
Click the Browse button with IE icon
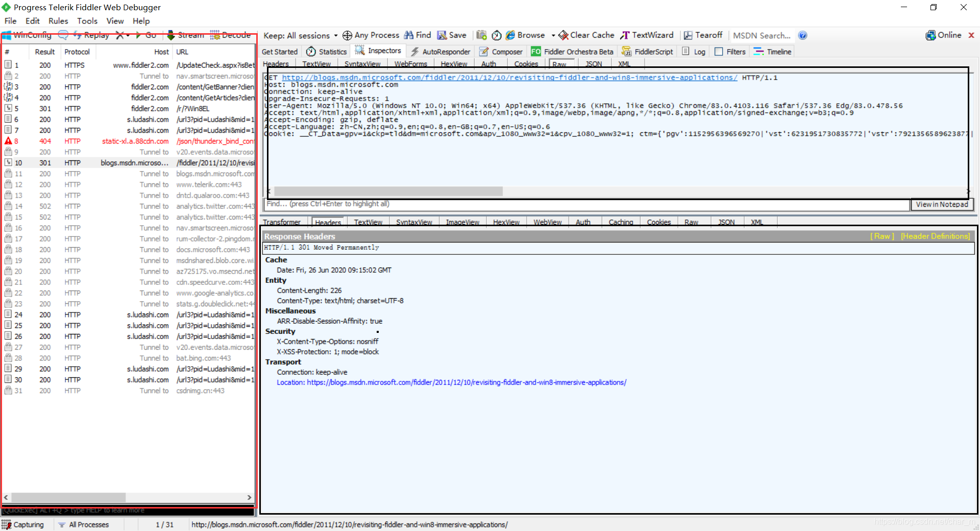[x=525, y=35]
